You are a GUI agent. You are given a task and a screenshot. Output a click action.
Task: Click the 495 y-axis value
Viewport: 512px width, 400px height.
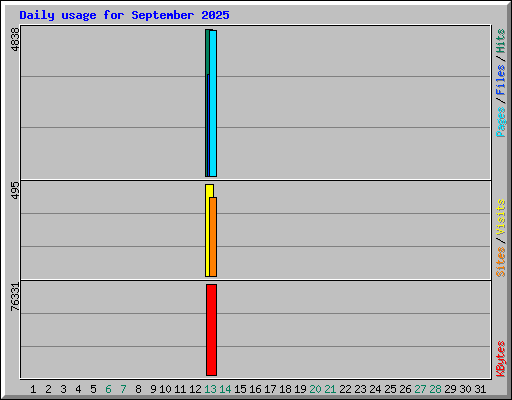tap(15, 190)
